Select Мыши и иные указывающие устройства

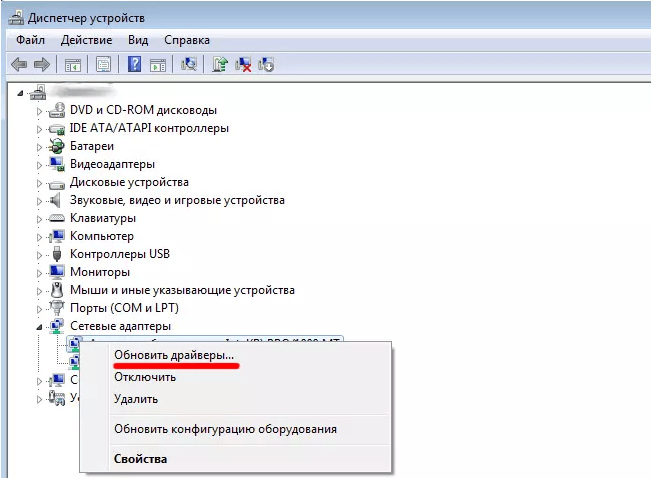point(182,290)
